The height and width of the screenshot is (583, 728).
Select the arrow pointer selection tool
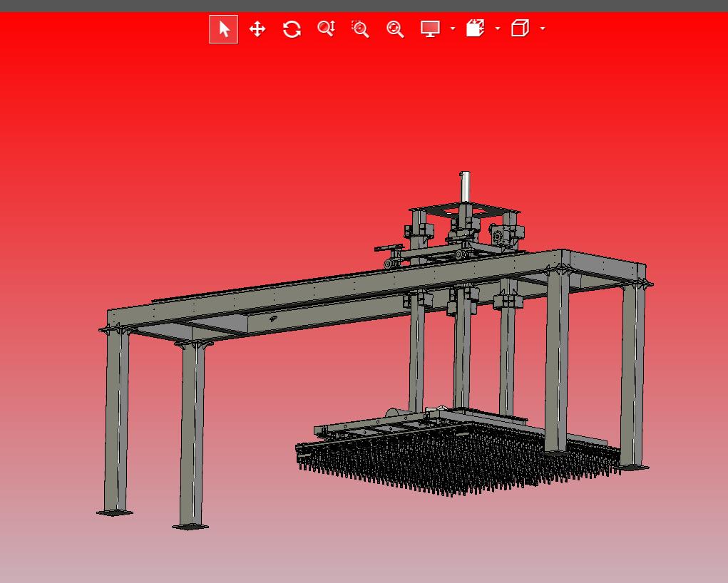point(223,29)
